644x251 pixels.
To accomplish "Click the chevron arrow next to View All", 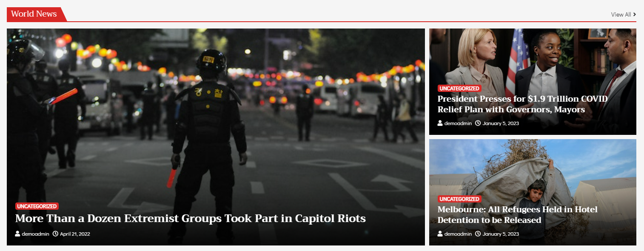I will point(635,14).
